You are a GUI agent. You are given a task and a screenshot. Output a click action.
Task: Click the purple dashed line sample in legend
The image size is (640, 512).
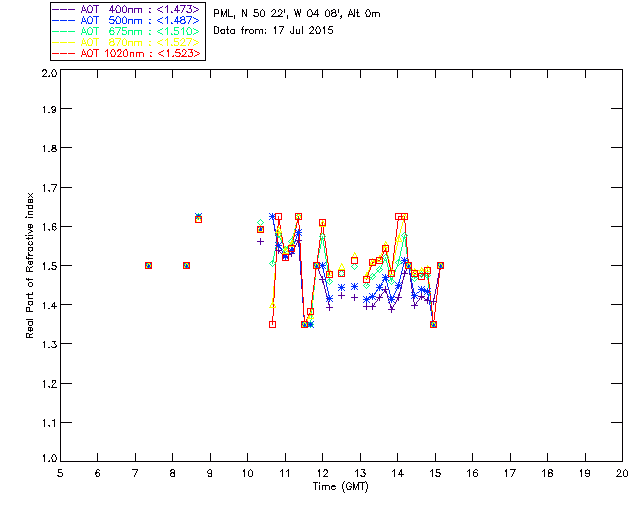click(x=64, y=9)
